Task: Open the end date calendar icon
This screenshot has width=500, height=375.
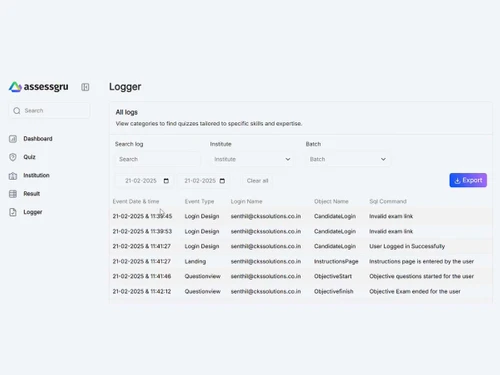Action: point(222,181)
